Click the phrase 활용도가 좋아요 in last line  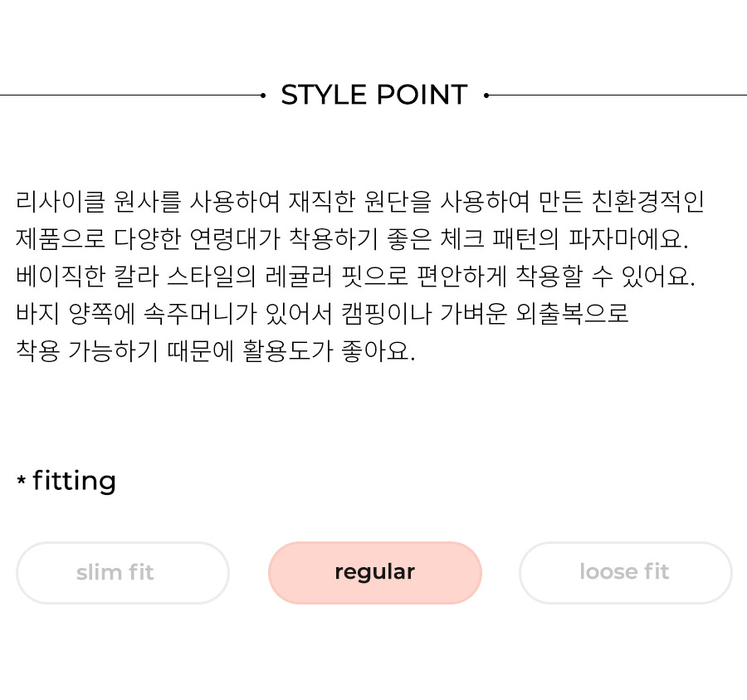coord(329,350)
